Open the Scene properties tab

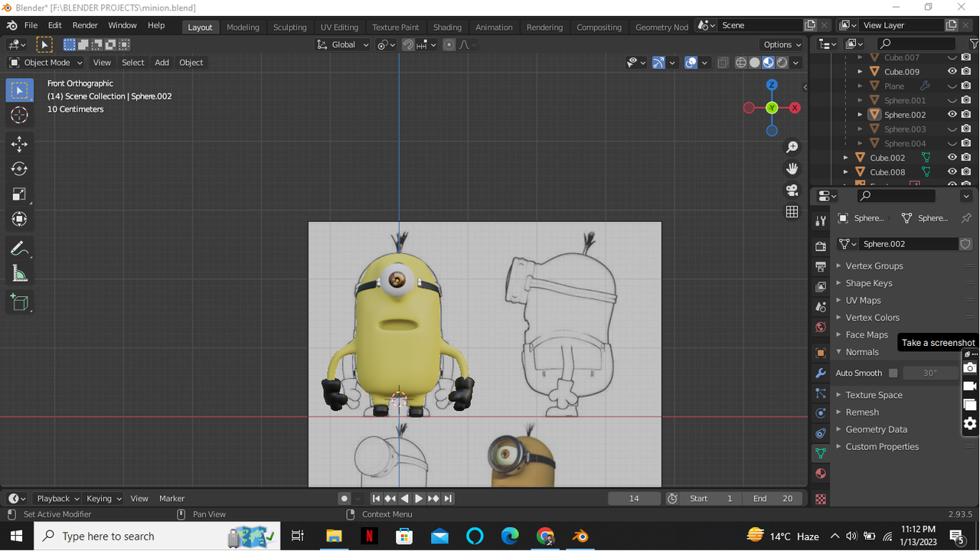tap(821, 307)
